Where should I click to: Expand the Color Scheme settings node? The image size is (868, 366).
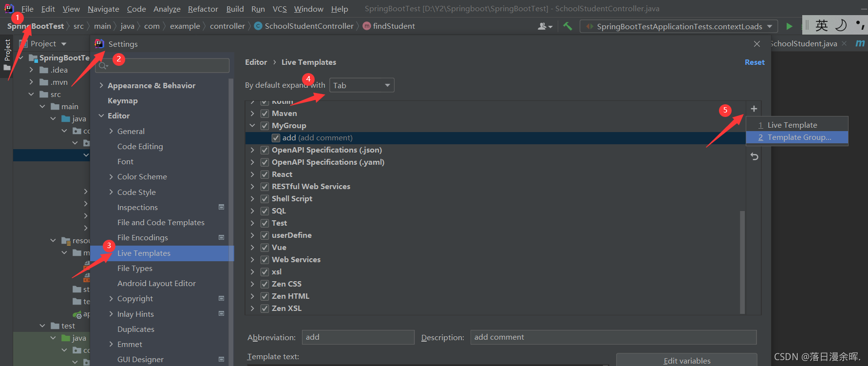(x=111, y=176)
